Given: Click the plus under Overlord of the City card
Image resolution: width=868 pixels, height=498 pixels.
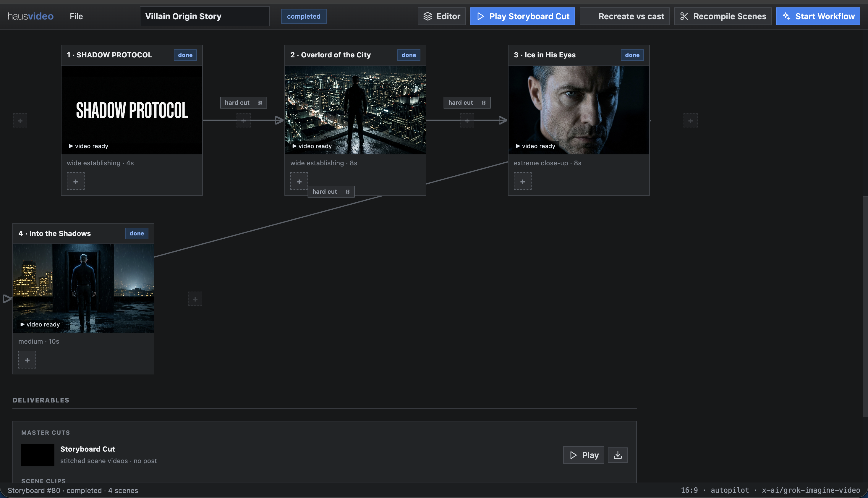Looking at the screenshot, I should 299,181.
